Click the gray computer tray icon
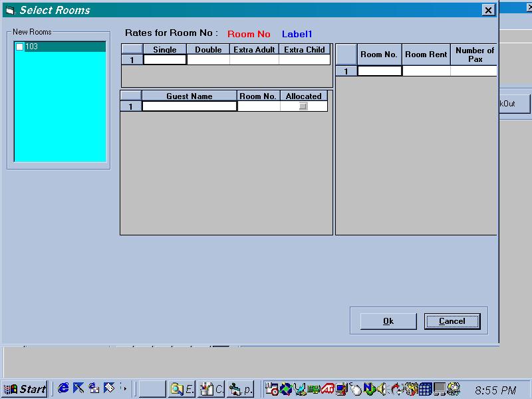The width and height of the screenshot is (532, 399). coord(439,389)
